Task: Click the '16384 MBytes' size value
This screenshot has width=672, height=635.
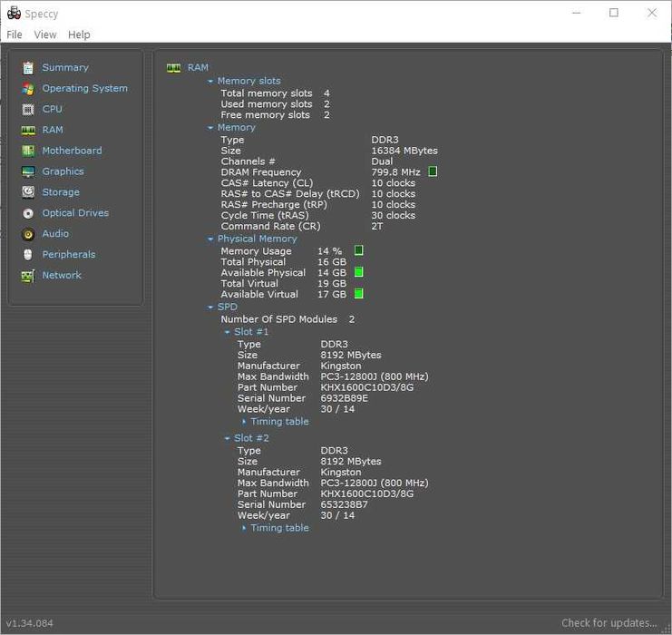Action: click(404, 151)
